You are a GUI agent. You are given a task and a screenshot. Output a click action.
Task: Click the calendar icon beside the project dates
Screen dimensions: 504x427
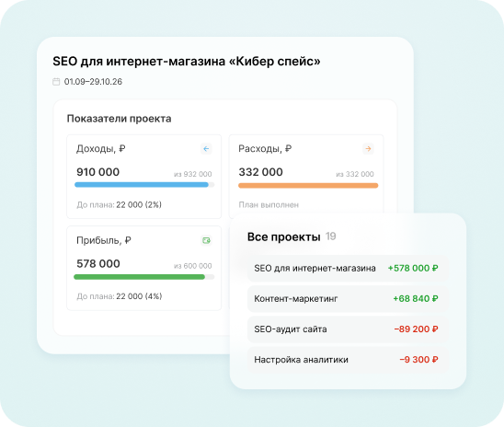56,82
